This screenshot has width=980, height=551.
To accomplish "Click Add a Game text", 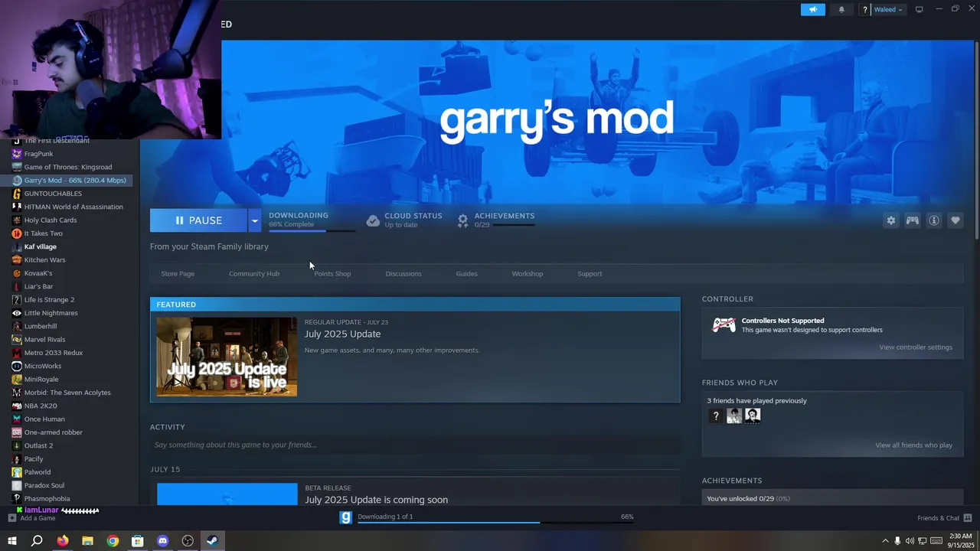I will click(x=38, y=518).
